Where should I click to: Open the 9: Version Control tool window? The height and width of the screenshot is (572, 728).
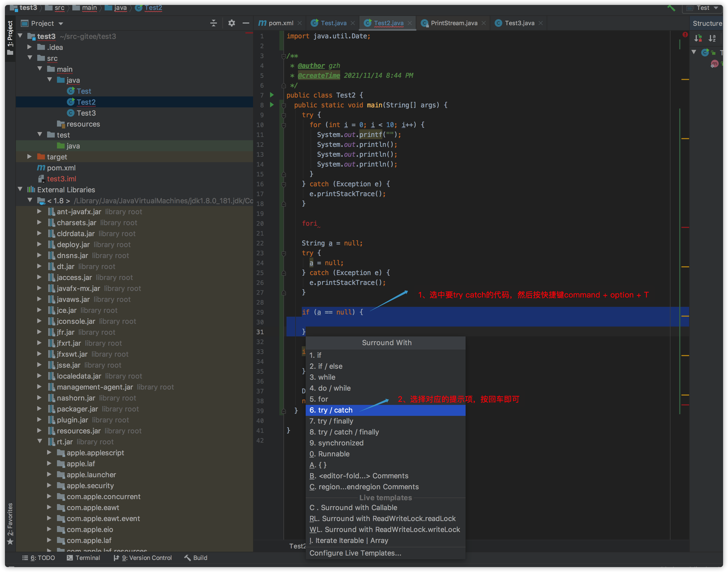pos(143,557)
